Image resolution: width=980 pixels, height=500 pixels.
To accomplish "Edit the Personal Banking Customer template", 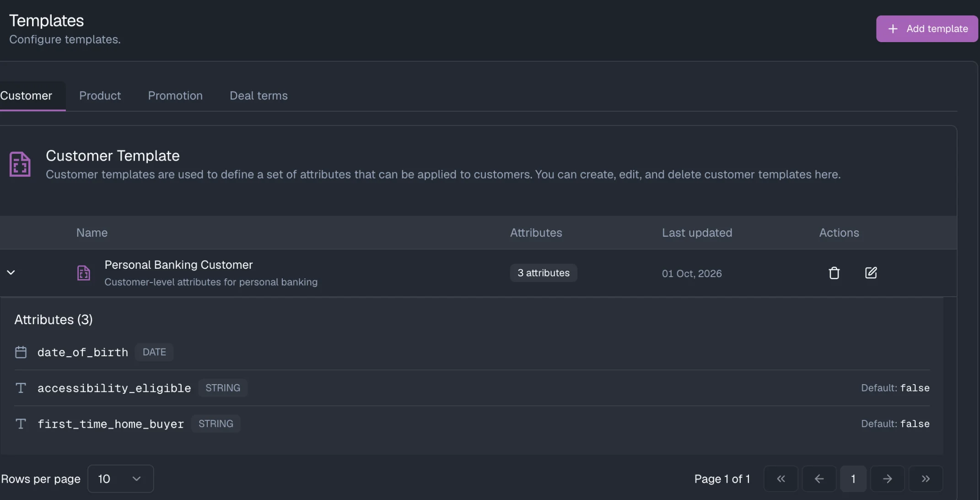I will click(871, 273).
